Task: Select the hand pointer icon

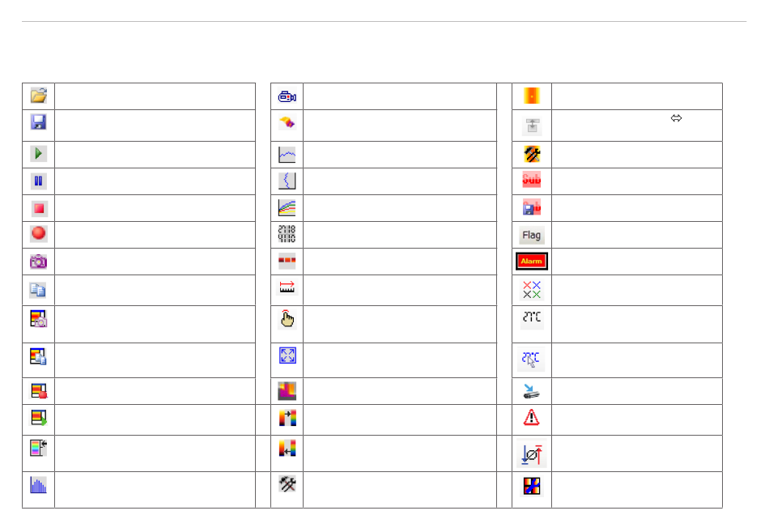Action: [x=287, y=319]
